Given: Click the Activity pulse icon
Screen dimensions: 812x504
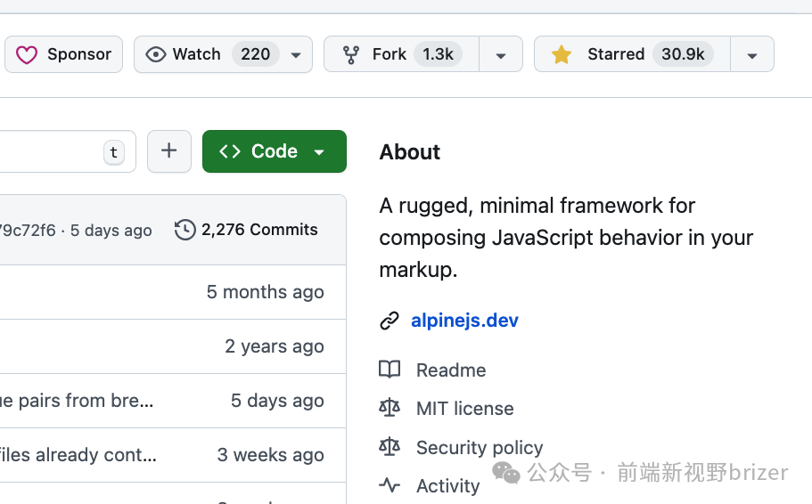Looking at the screenshot, I should (x=390, y=485).
